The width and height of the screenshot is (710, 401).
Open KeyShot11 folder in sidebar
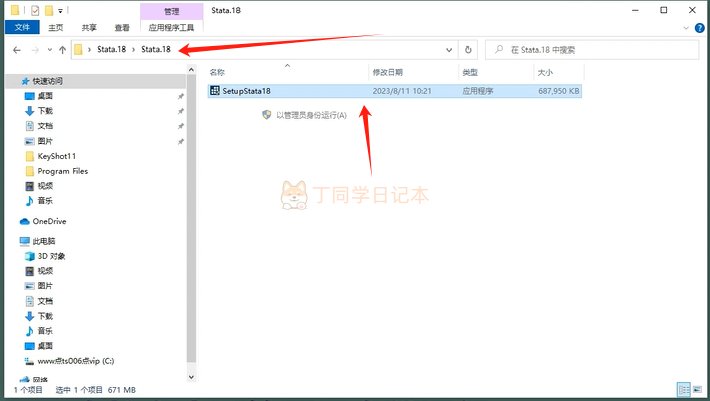pos(57,156)
